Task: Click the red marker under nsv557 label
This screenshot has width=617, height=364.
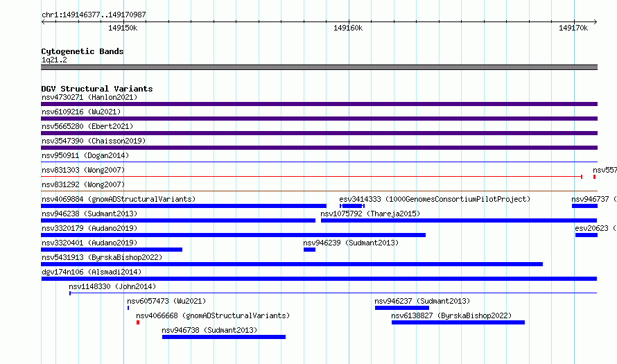Action: [595, 177]
